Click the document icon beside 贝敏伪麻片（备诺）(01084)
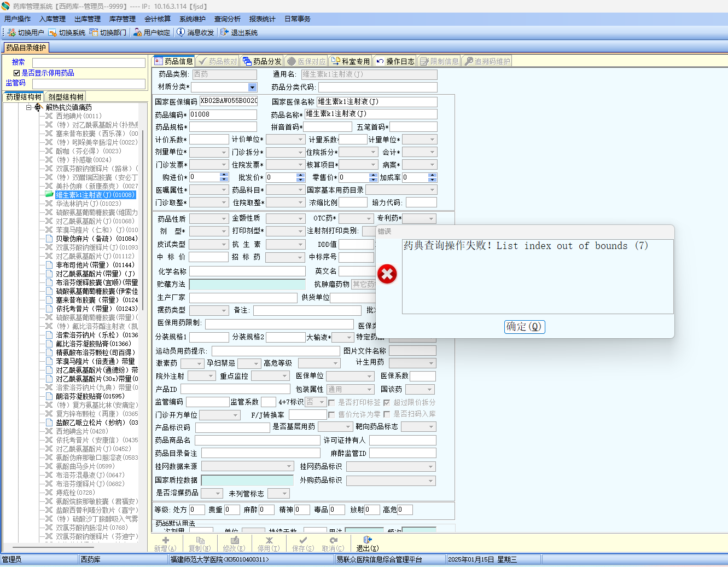This screenshot has width=728, height=567. click(49, 239)
